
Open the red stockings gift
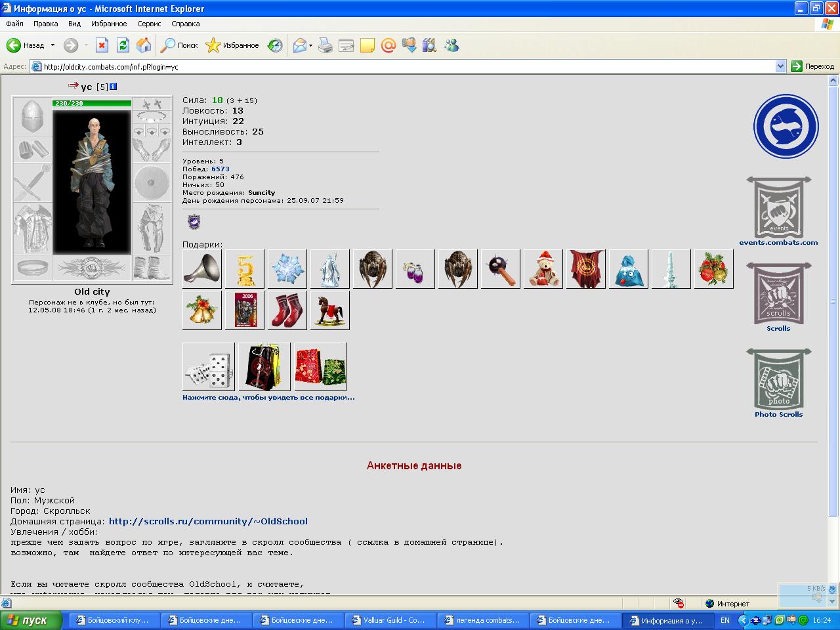tap(287, 310)
